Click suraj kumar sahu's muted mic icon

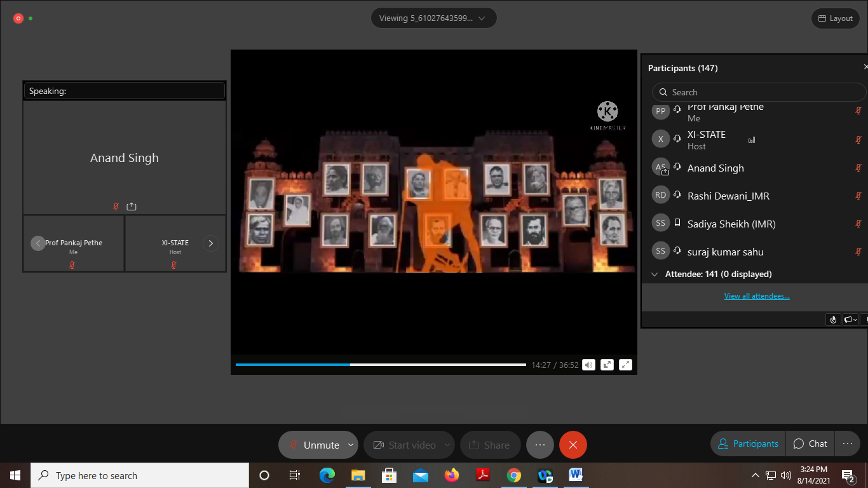pos(858,252)
